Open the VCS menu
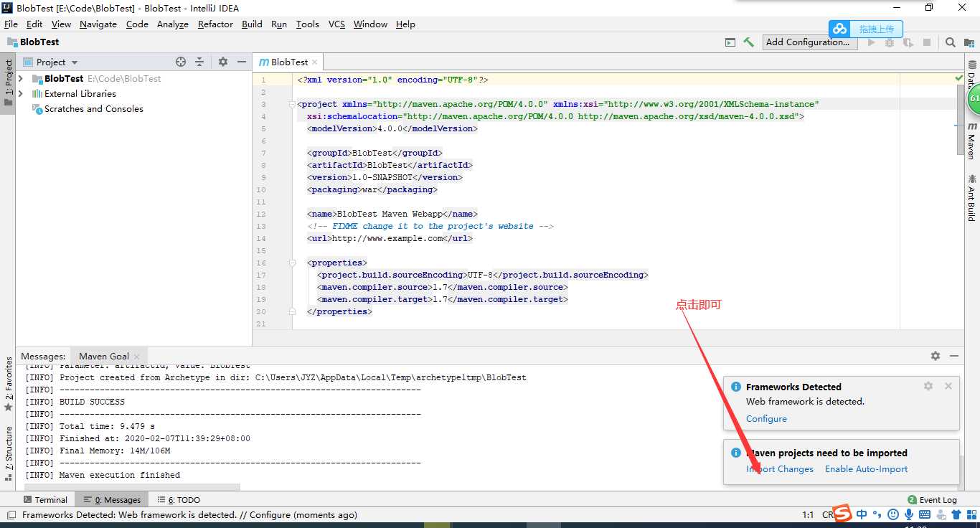The height and width of the screenshot is (528, 980). pos(336,24)
